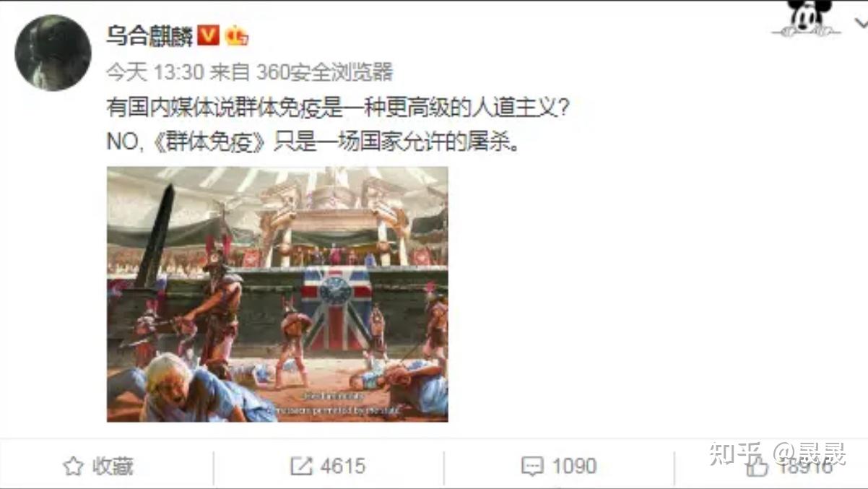Open the post timestamp 今天 13:30
This screenshot has height=489, width=868.
[155, 72]
